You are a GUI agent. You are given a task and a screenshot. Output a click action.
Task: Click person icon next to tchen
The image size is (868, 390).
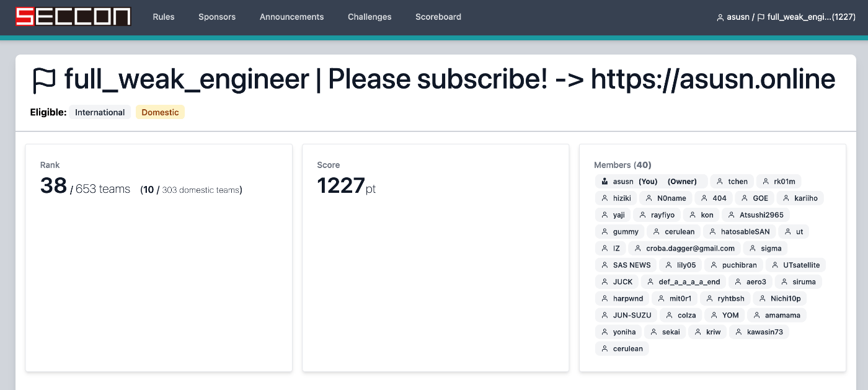[x=720, y=182]
